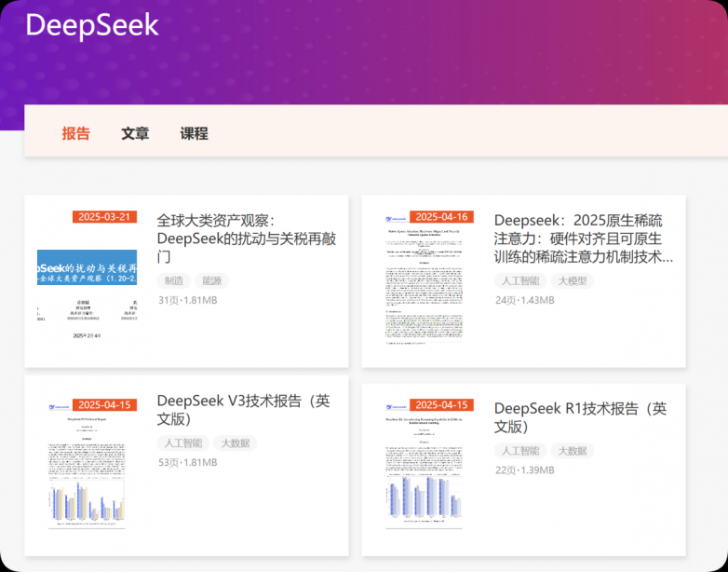The height and width of the screenshot is (572, 728).
Task: Click the 22页·1.39MB file info
Action: (x=525, y=470)
